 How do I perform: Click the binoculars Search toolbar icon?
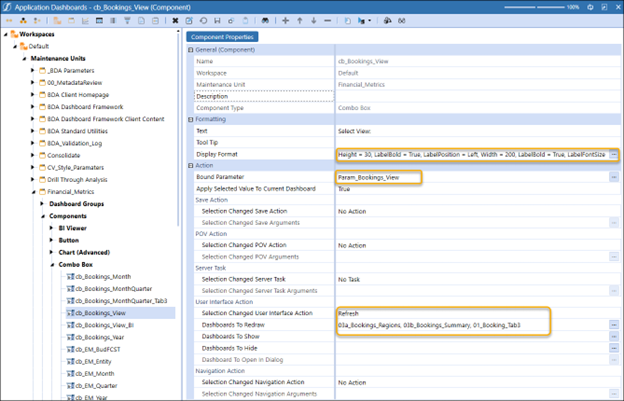click(265, 21)
